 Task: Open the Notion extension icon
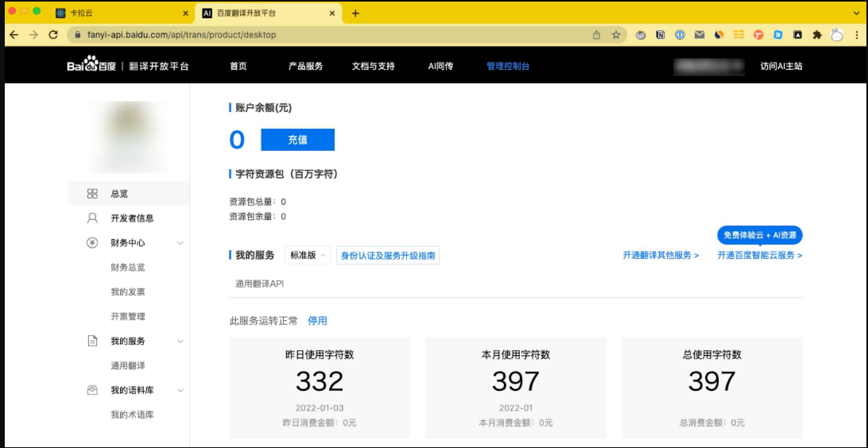(661, 35)
